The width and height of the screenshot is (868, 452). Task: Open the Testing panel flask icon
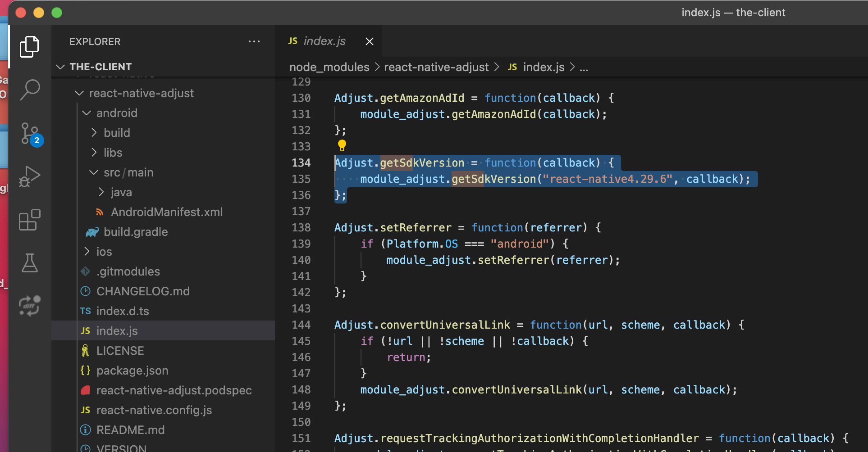pos(30,263)
